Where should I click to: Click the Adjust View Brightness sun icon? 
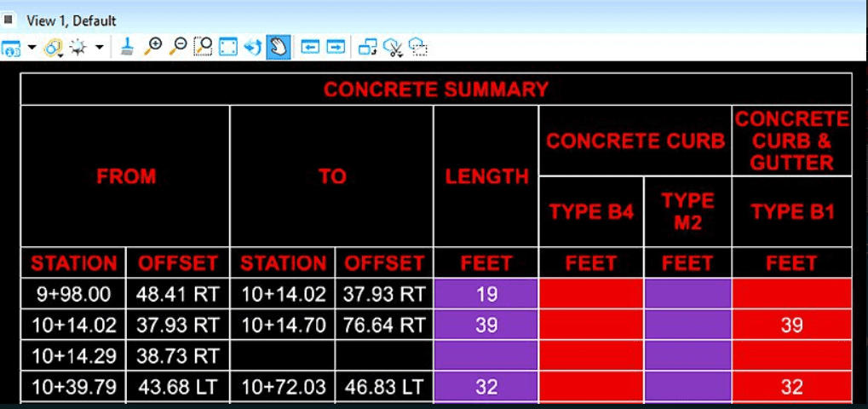tap(79, 48)
